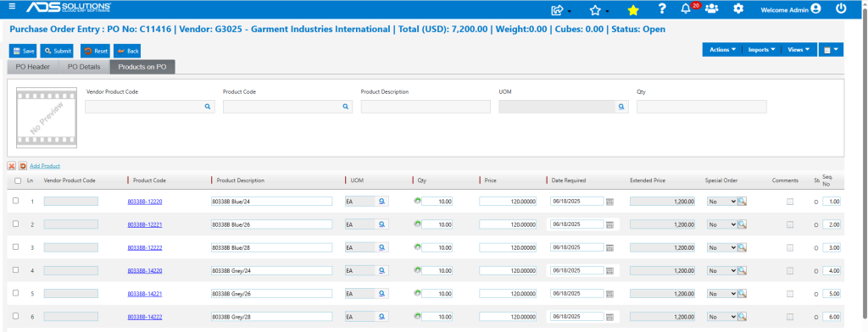Open Special Order dropdown on line 3
The height and width of the screenshot is (332, 868).
pos(722,248)
